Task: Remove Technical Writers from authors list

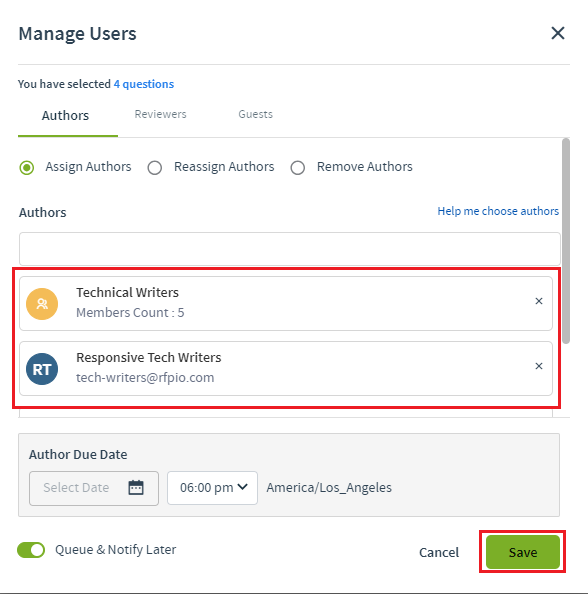Action: click(x=538, y=301)
